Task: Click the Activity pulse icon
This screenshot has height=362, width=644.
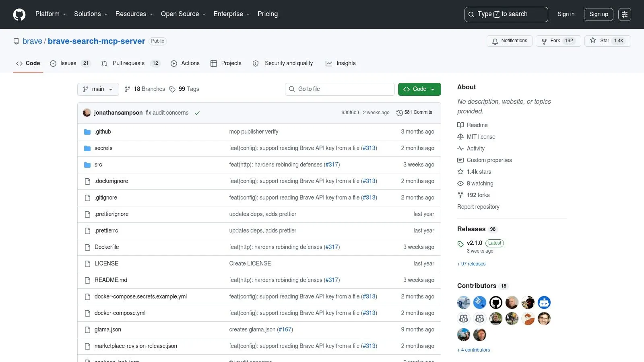Action: point(460,148)
